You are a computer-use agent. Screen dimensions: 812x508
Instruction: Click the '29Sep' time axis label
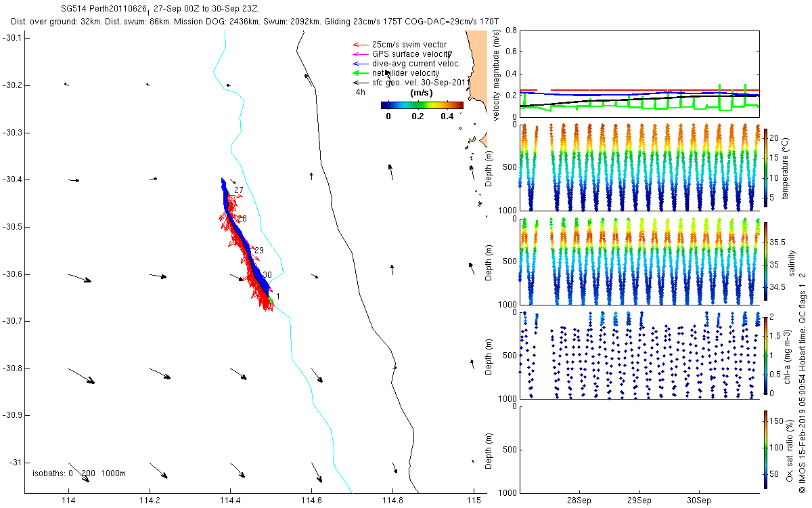click(x=639, y=501)
